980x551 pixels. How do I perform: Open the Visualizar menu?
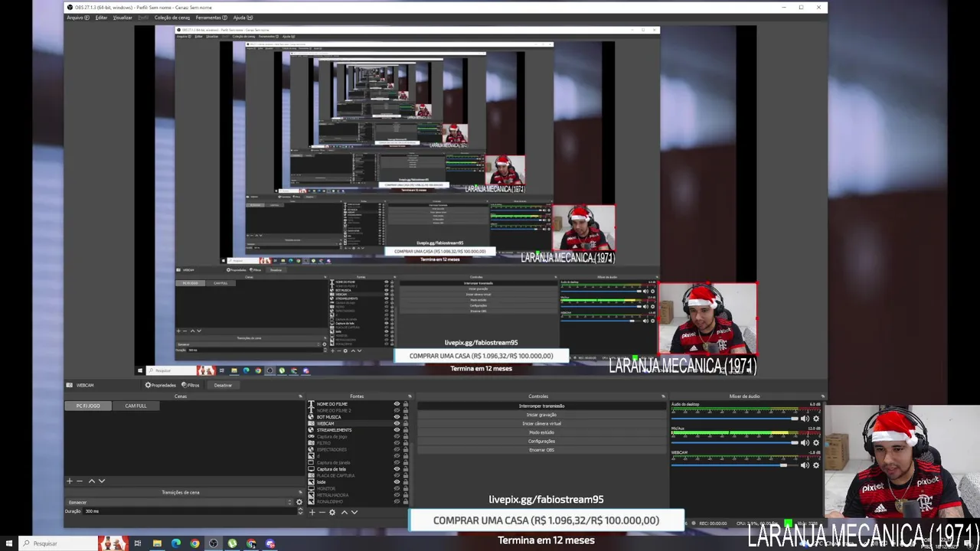tap(122, 18)
